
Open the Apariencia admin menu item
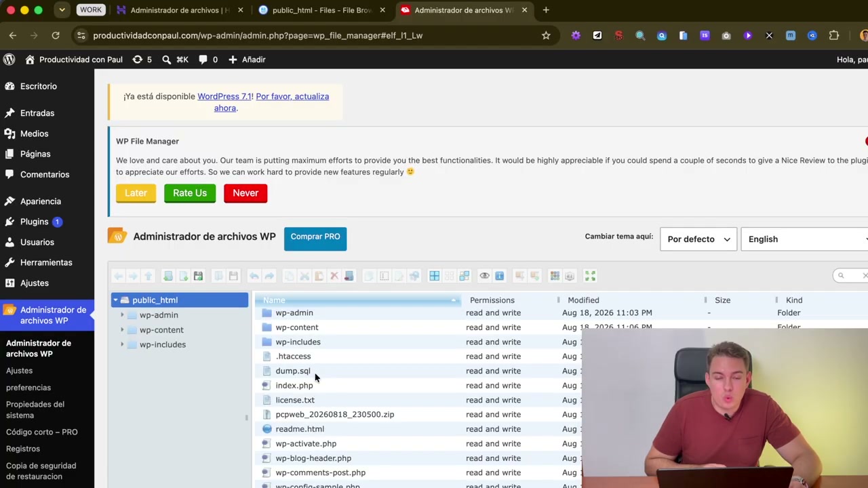(x=47, y=201)
